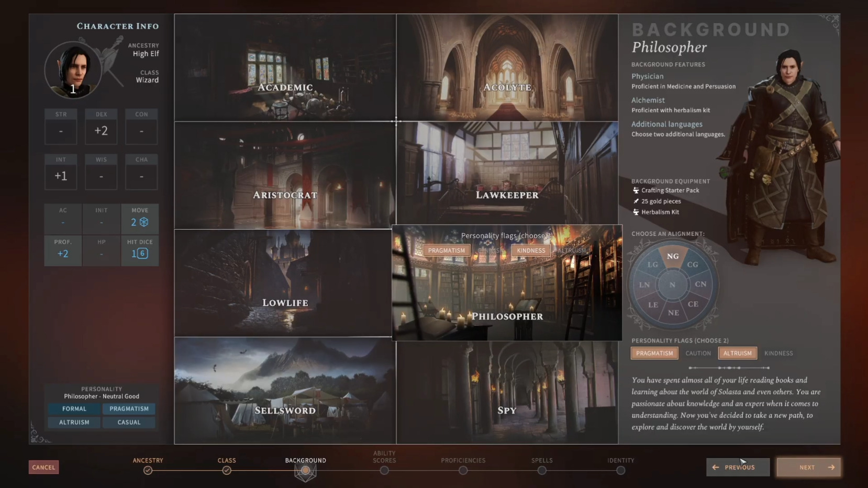Click the hit dice d6 icon
Viewport: 868px width, 488px height.
(142, 254)
